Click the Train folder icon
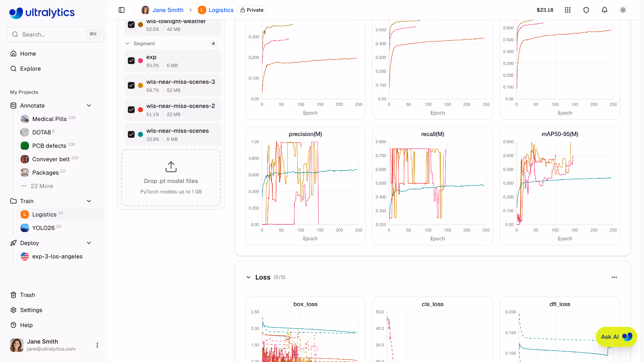The height and width of the screenshot is (362, 644). 13,201
